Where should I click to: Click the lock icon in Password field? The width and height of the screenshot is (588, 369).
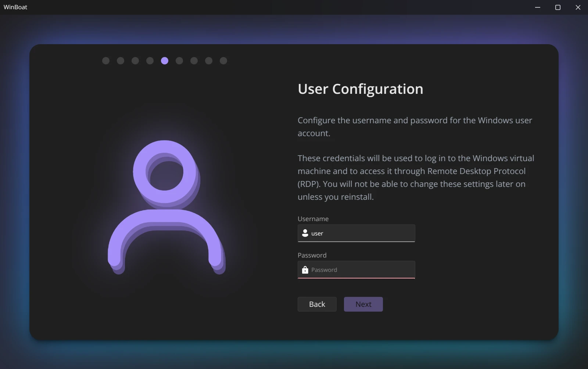click(x=305, y=270)
